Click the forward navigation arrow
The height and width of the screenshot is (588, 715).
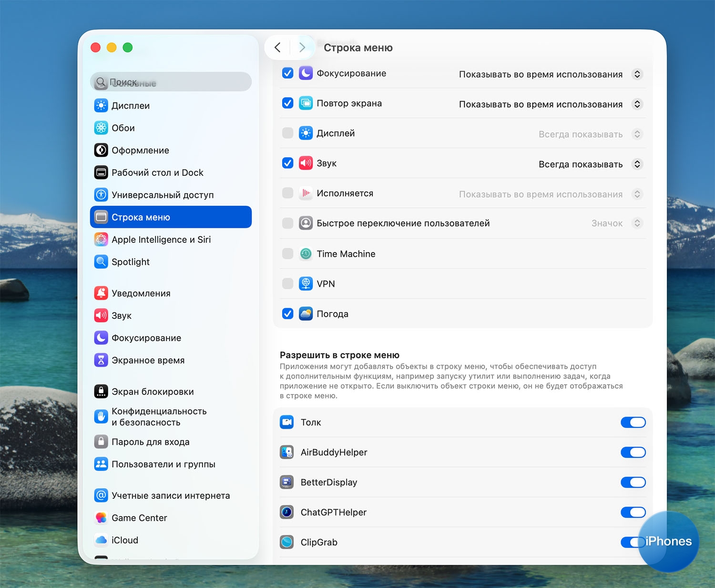tap(302, 47)
